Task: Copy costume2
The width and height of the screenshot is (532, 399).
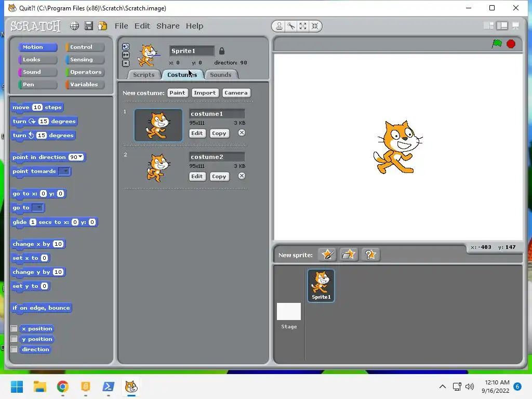Action: pos(219,177)
